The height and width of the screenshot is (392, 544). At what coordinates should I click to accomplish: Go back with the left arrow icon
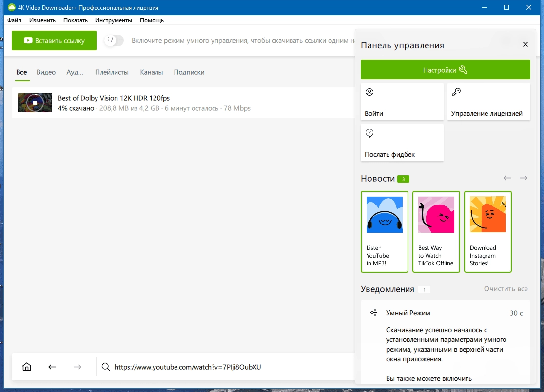52,367
